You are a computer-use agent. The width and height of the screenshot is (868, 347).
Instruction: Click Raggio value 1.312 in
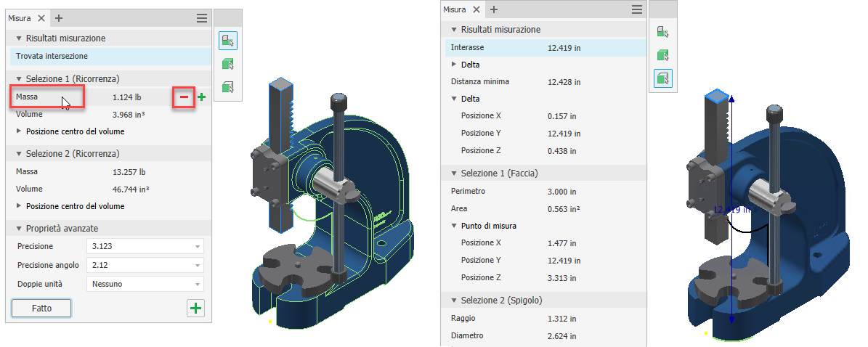(562, 319)
